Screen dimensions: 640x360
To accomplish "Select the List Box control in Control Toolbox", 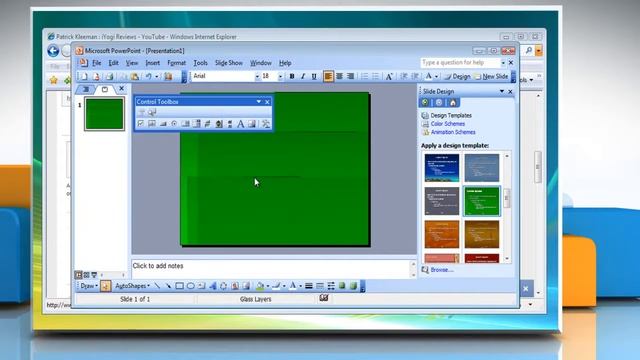I will tap(185, 124).
